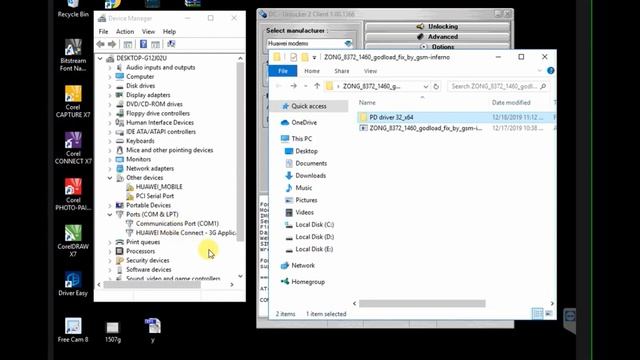This screenshot has width=640, height=360.
Task: Open Huawei modems manufacturer dropdown
Action: [x=348, y=43]
